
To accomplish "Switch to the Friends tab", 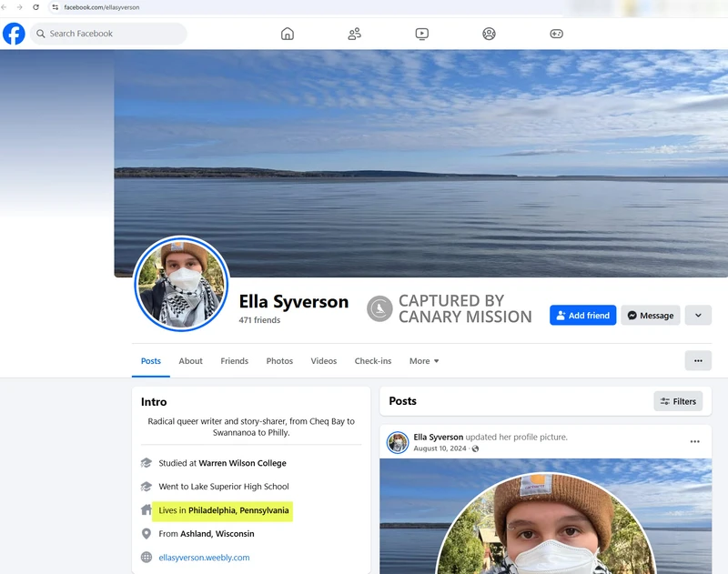I will click(235, 361).
